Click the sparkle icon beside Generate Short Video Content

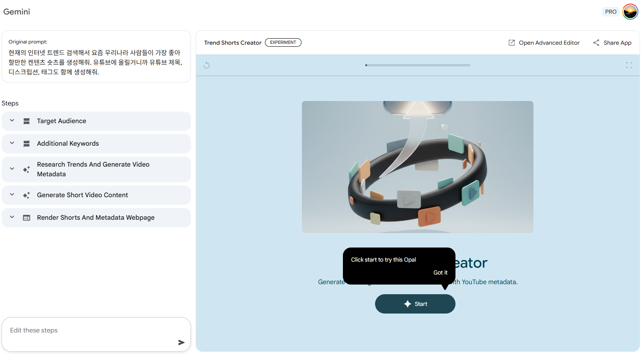coord(27,195)
